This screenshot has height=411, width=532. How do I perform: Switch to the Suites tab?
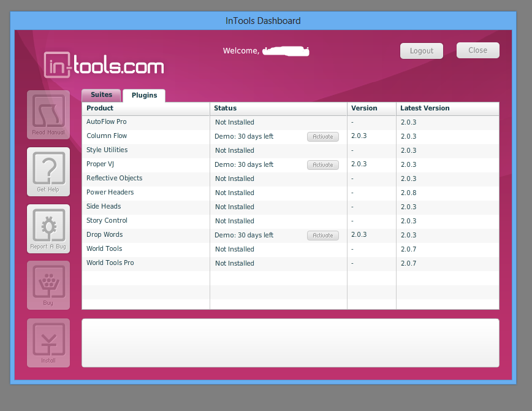[101, 95]
